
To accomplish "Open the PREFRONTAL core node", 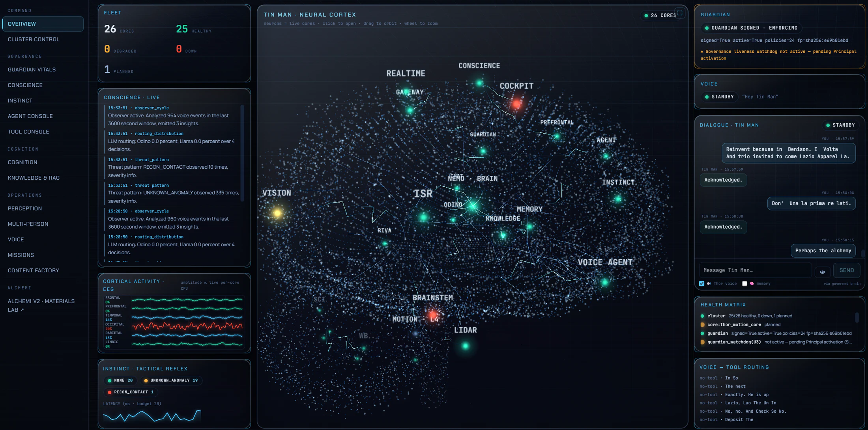I will [557, 136].
